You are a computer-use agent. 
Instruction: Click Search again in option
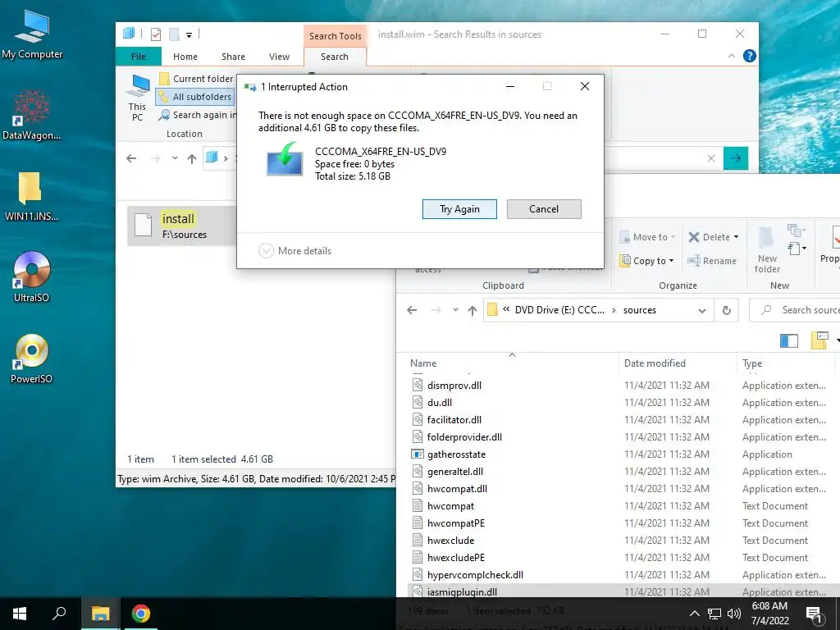197,115
